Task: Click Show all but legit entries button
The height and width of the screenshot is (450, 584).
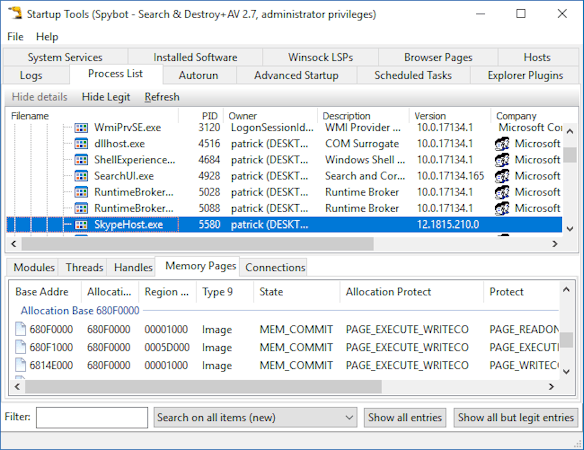Action: click(516, 417)
